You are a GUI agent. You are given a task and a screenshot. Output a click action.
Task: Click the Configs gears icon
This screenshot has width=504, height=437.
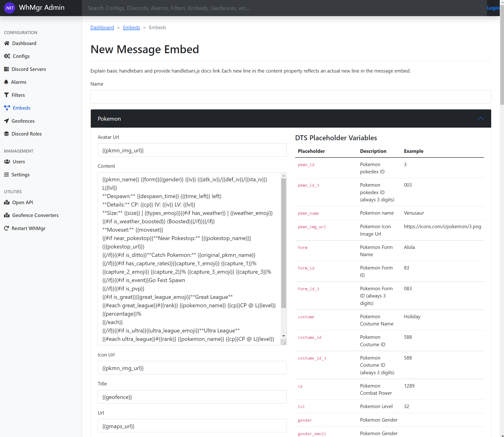(7, 56)
